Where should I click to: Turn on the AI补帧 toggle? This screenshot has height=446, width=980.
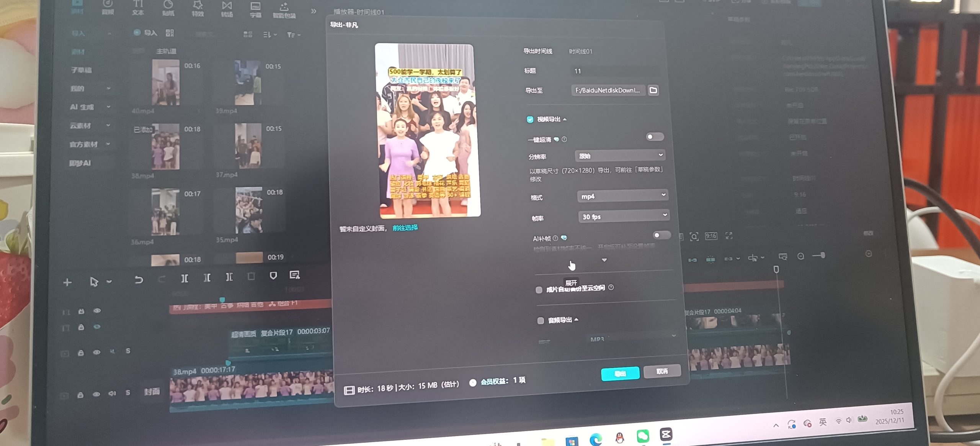[661, 235]
